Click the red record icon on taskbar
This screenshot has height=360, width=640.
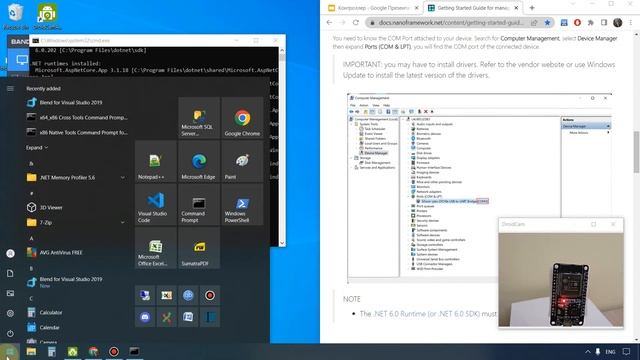pos(114,352)
